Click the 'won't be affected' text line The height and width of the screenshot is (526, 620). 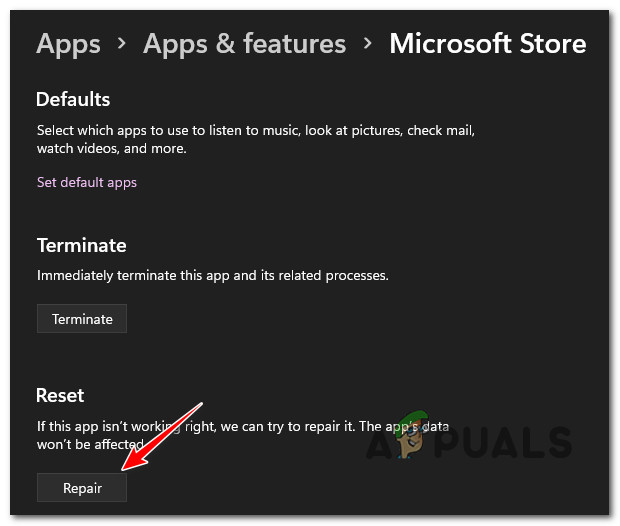pos(90,442)
